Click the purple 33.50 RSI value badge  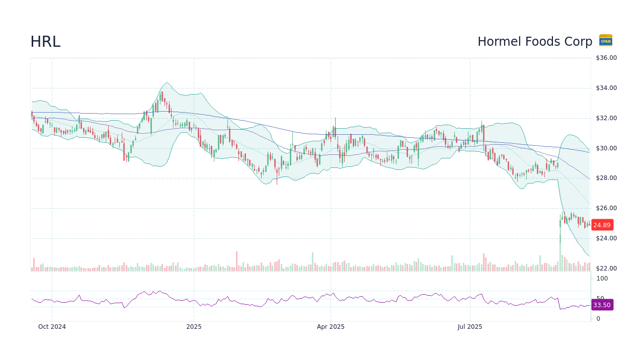[x=602, y=305]
